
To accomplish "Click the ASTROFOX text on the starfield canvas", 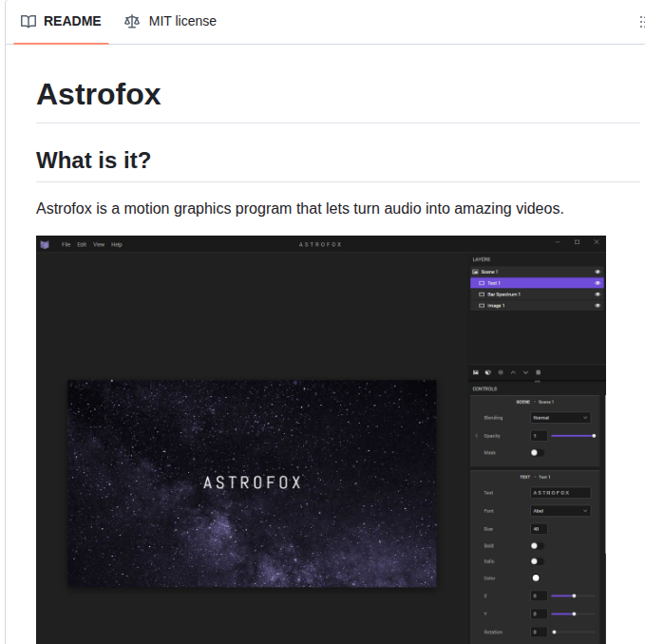I will click(253, 483).
